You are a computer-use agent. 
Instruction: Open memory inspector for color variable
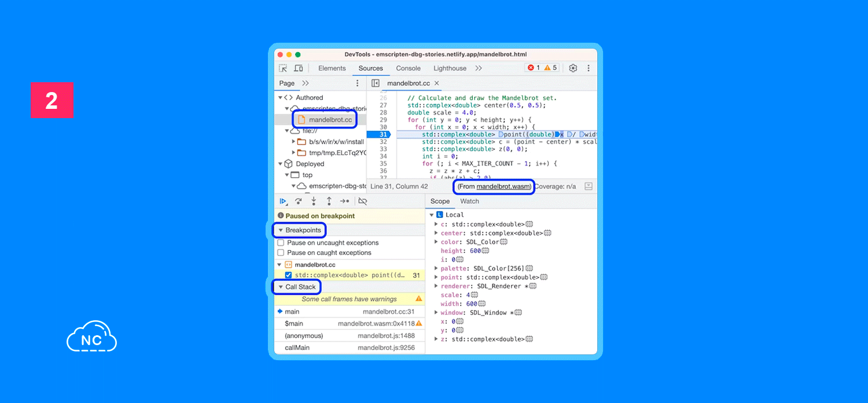[503, 242]
